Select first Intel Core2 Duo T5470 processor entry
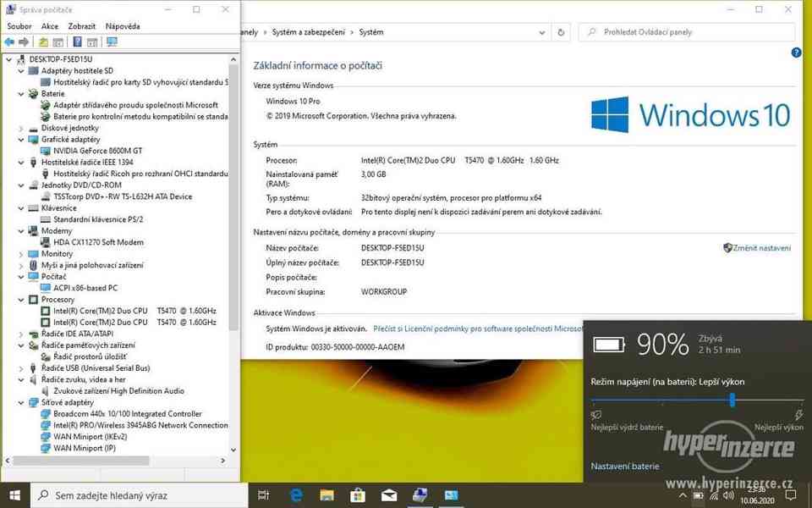Image resolution: width=812 pixels, height=508 pixels. pos(134,311)
